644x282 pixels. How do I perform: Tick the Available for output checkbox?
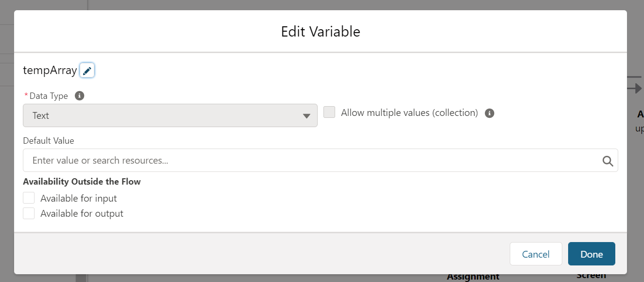click(29, 213)
